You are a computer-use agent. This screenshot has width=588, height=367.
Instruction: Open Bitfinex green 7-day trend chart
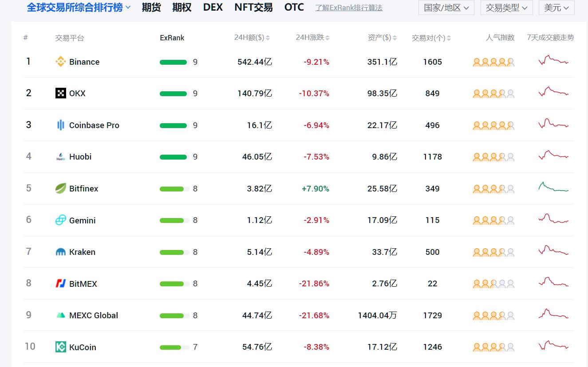[553, 187]
